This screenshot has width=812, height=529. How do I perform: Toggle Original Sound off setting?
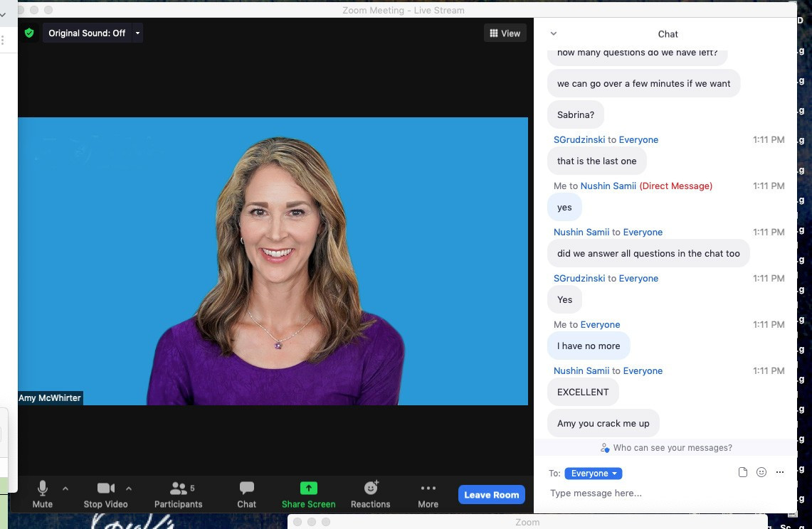click(87, 33)
